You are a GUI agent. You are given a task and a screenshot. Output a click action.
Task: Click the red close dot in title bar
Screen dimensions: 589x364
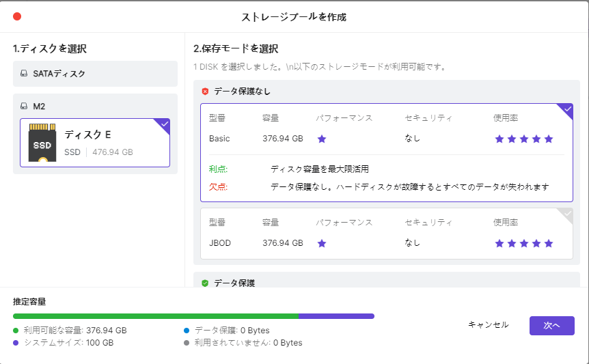click(x=17, y=16)
